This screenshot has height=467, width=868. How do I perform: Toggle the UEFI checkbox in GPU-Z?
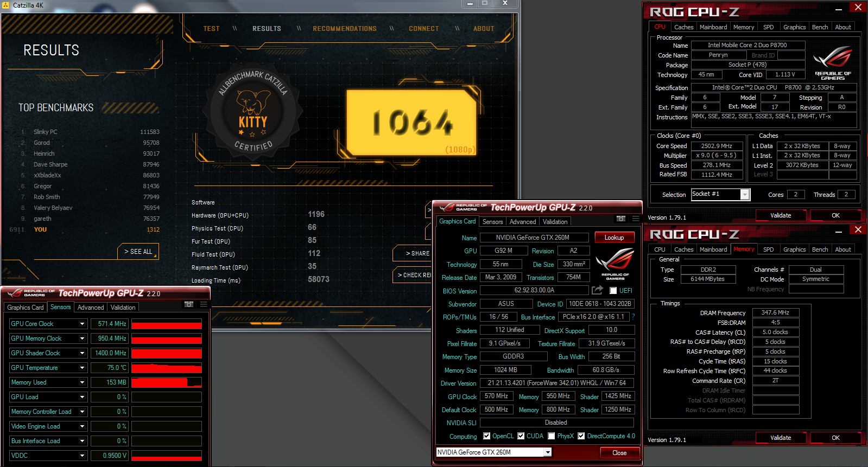[x=613, y=291]
